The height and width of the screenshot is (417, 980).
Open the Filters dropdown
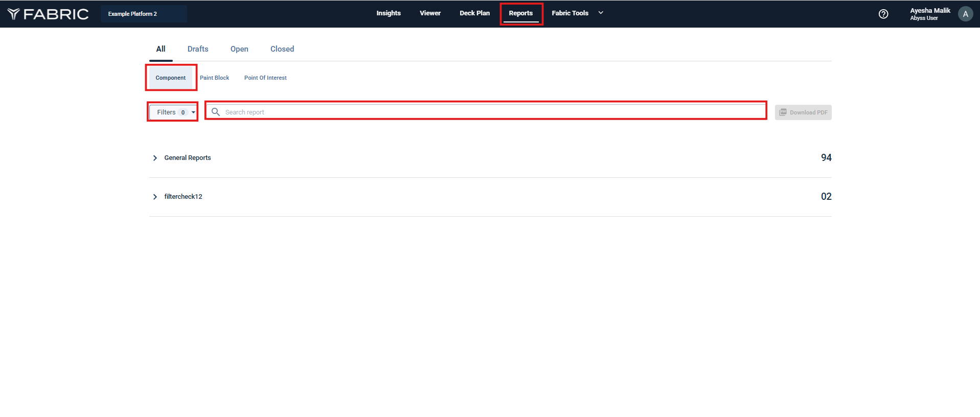(173, 112)
